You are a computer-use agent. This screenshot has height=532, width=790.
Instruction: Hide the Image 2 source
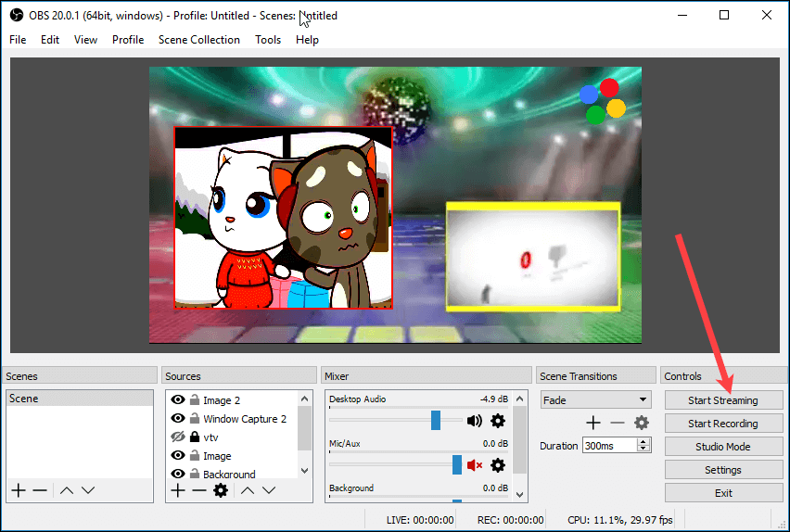coord(178,400)
